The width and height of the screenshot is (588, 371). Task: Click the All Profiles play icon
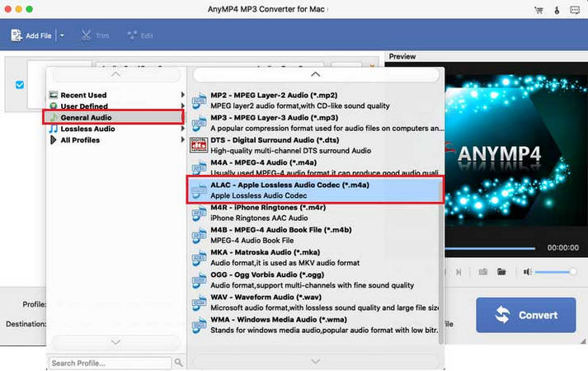(x=54, y=140)
